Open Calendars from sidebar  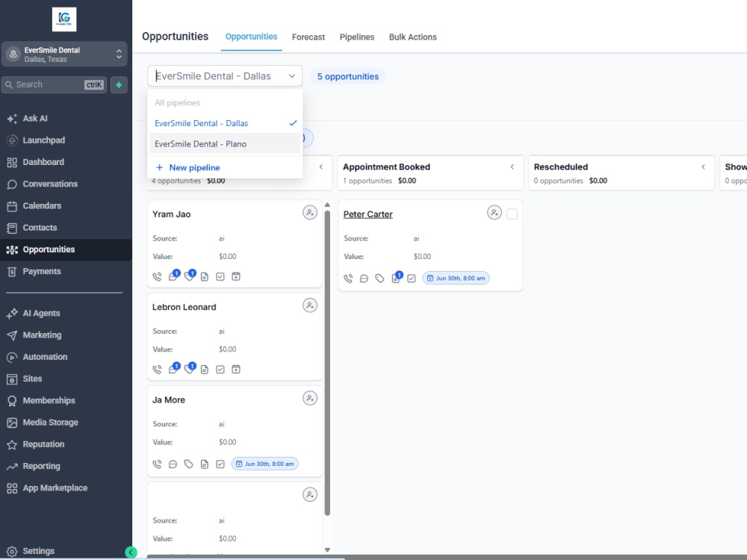pyautogui.click(x=42, y=206)
